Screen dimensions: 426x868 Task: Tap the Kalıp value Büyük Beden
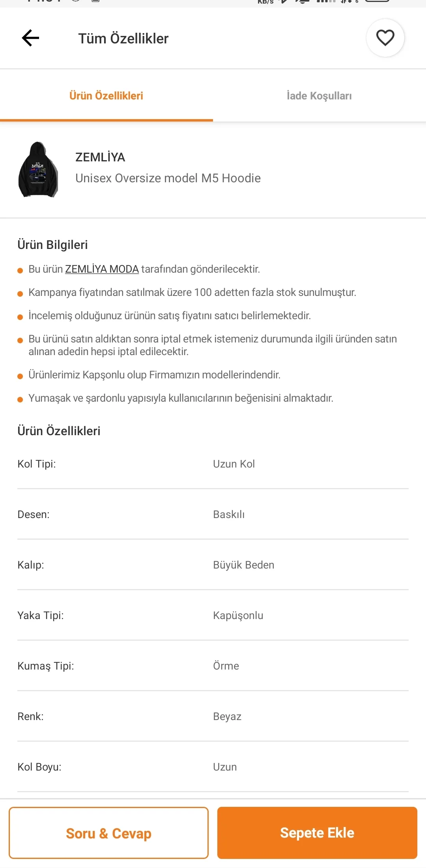tap(243, 565)
